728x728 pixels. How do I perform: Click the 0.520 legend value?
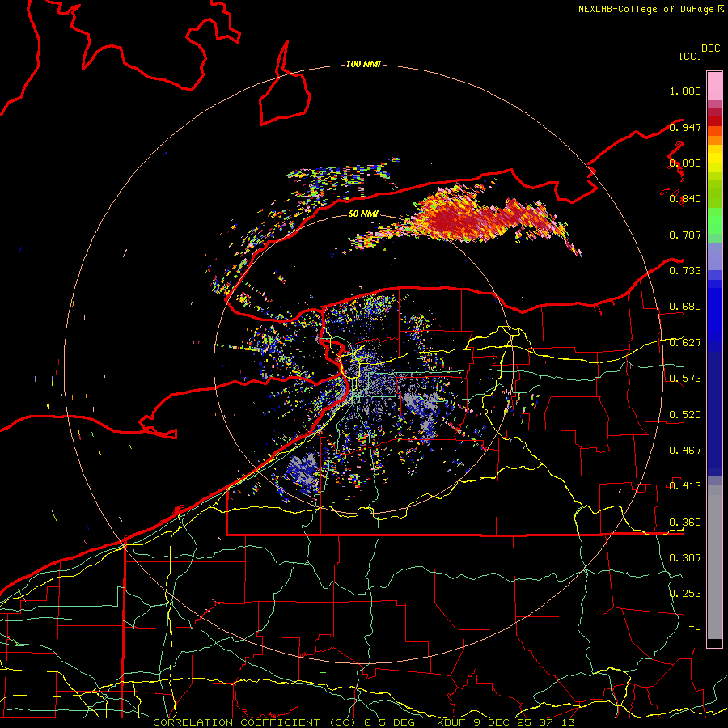[x=685, y=415]
